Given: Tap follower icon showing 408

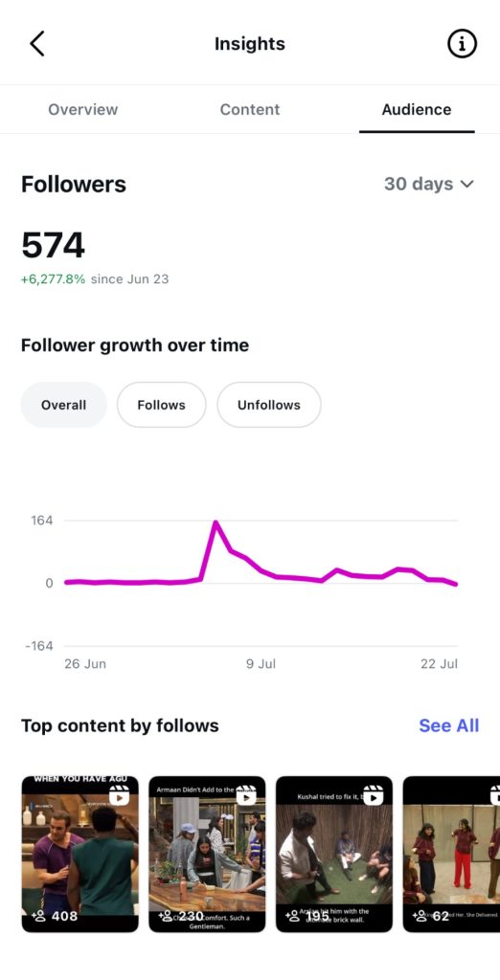Looking at the screenshot, I should pyautogui.click(x=38, y=916).
